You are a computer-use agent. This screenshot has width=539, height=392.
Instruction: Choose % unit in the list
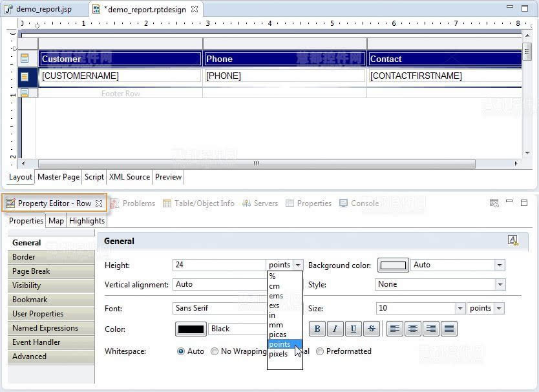(284, 276)
